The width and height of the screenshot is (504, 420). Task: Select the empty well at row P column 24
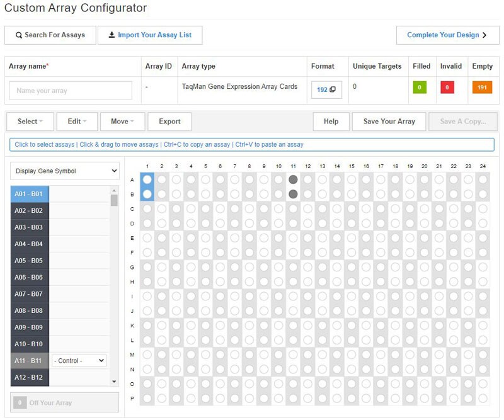483,398
